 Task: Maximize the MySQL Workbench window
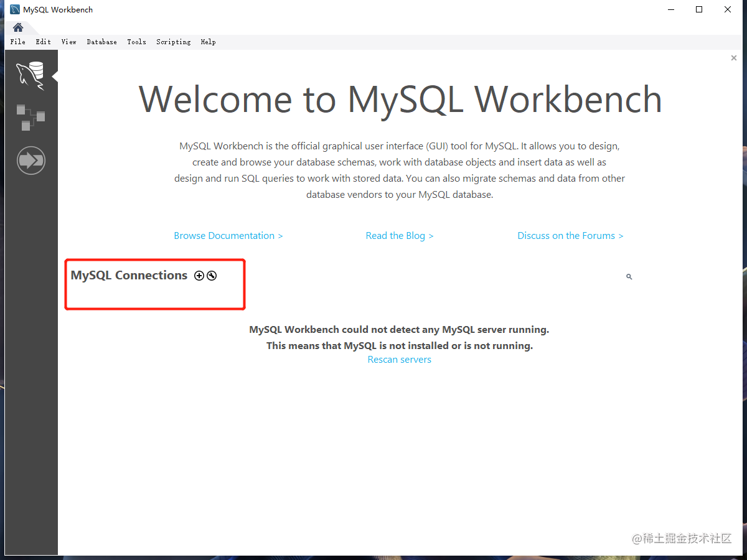(699, 9)
